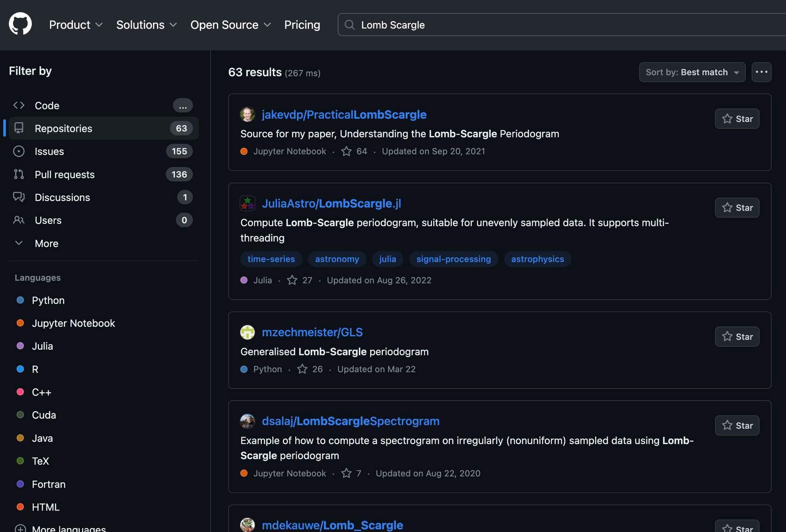This screenshot has width=786, height=532.
Task: Open JuliaAstro organization avatar
Action: click(247, 203)
